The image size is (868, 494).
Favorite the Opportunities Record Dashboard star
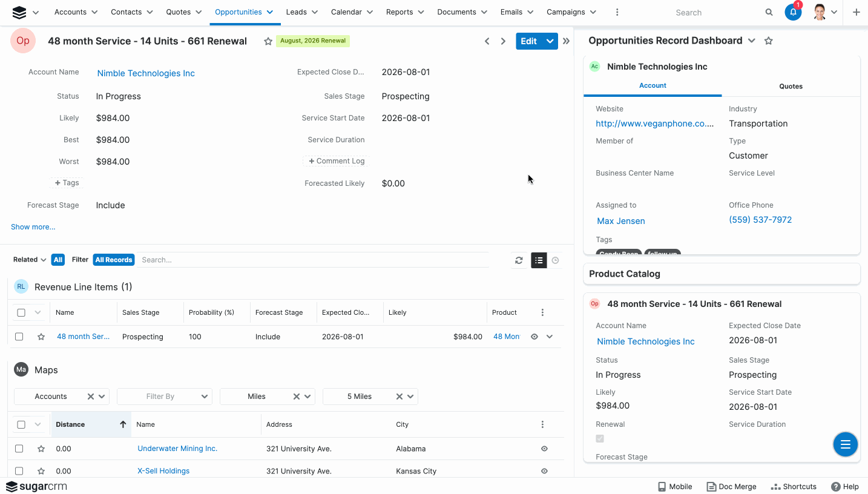(x=769, y=41)
